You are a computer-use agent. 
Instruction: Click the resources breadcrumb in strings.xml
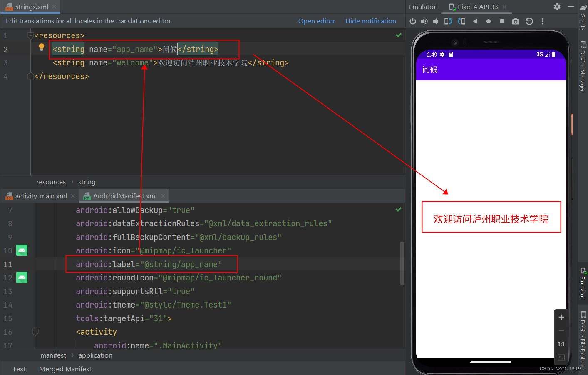tap(51, 182)
